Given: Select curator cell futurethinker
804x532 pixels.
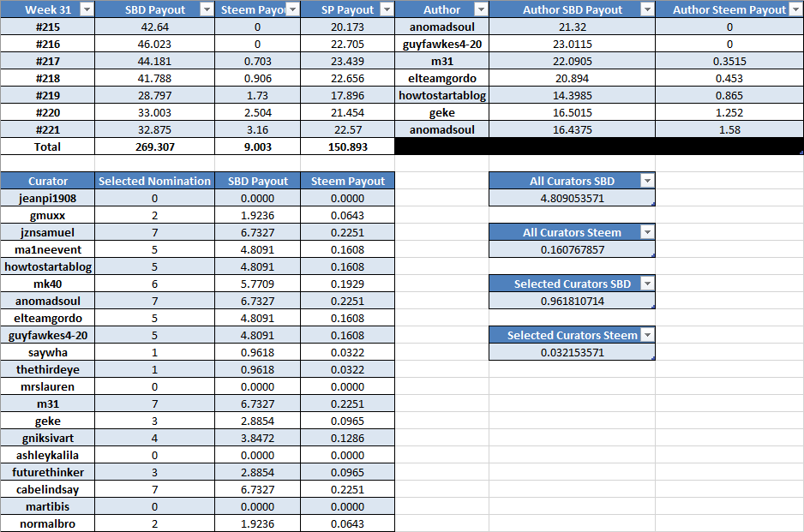Looking at the screenshot, I should pos(48,473).
